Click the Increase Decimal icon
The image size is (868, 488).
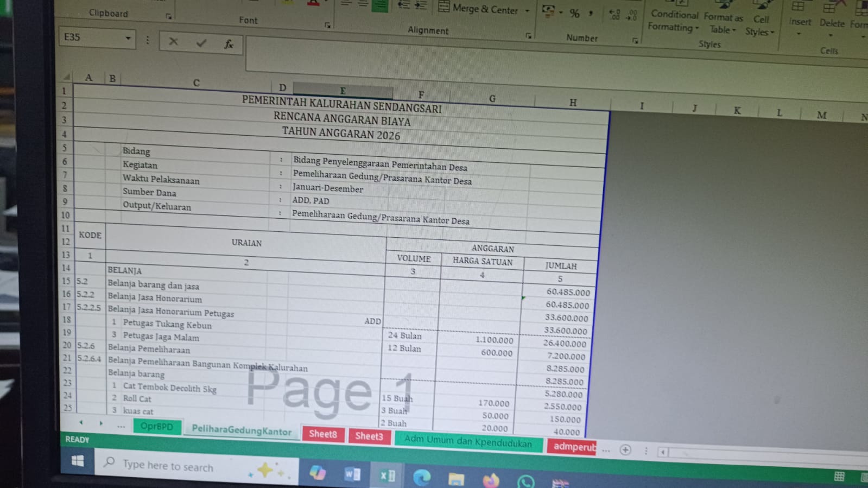point(614,15)
